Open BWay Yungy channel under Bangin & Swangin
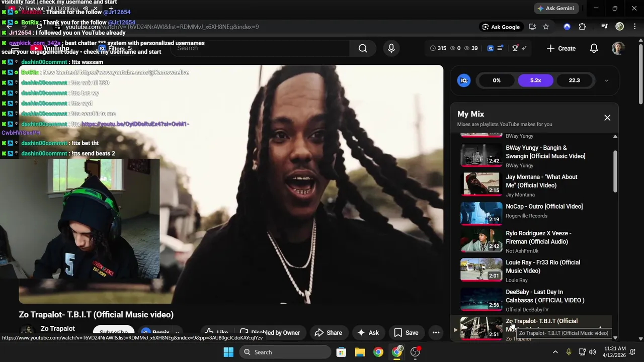 [520, 165]
